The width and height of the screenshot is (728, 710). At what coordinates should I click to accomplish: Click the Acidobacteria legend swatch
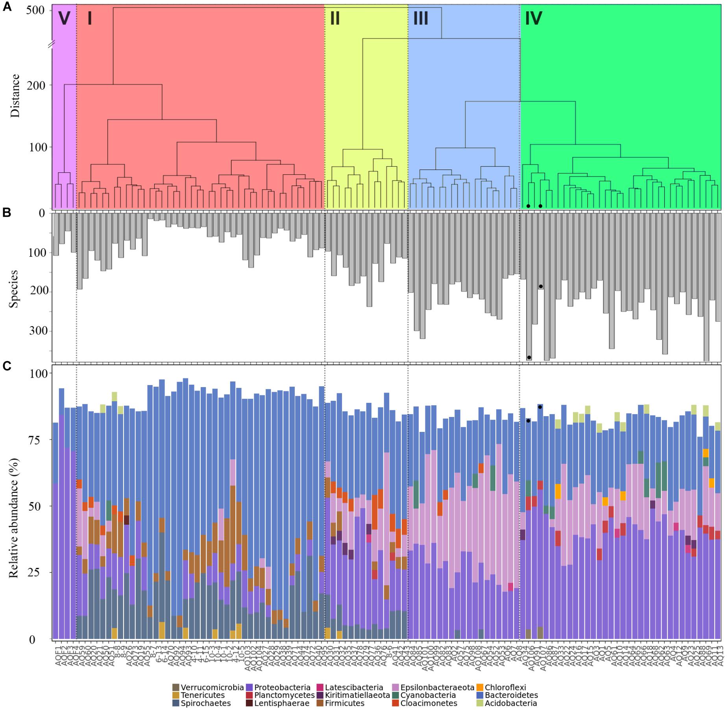coord(480,703)
